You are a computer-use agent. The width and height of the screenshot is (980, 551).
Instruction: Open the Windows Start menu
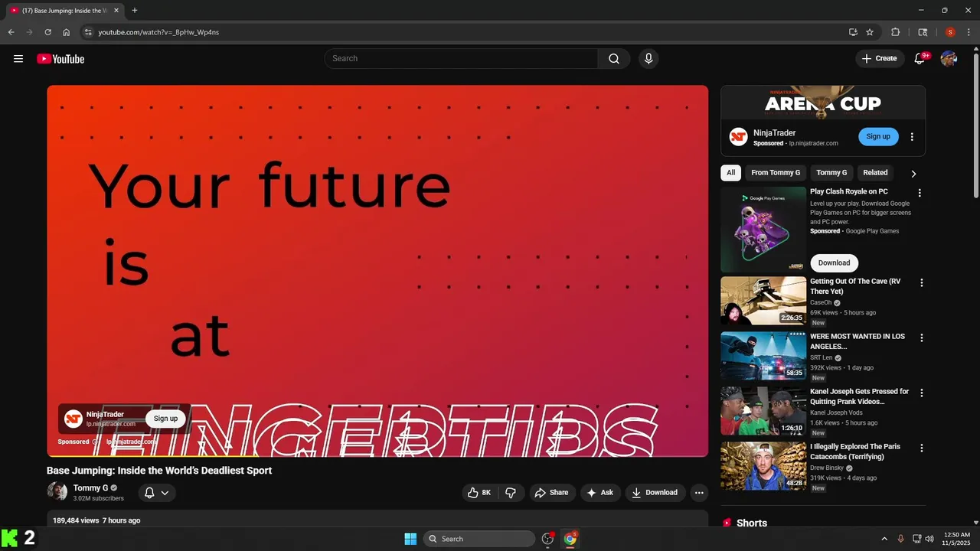pyautogui.click(x=410, y=539)
